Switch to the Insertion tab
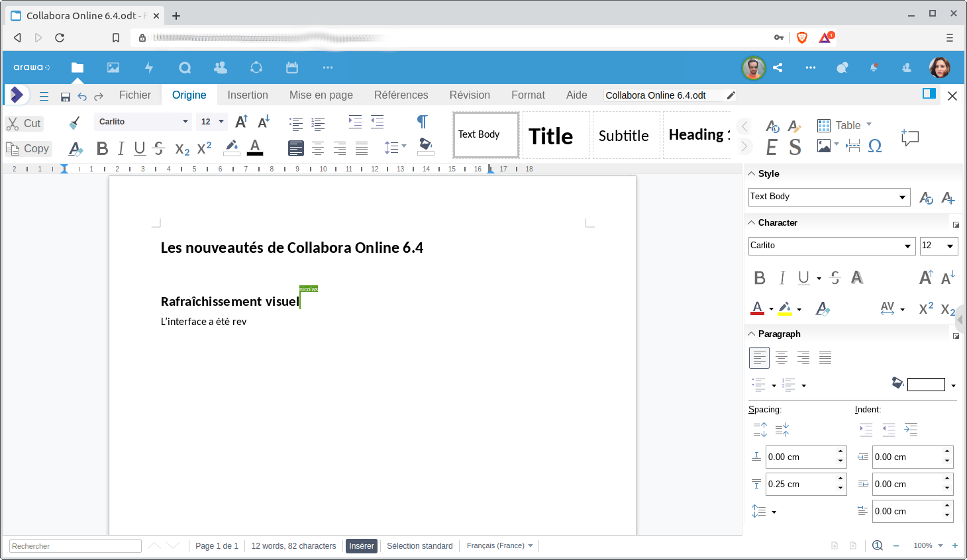The image size is (967, 560). pyautogui.click(x=248, y=95)
